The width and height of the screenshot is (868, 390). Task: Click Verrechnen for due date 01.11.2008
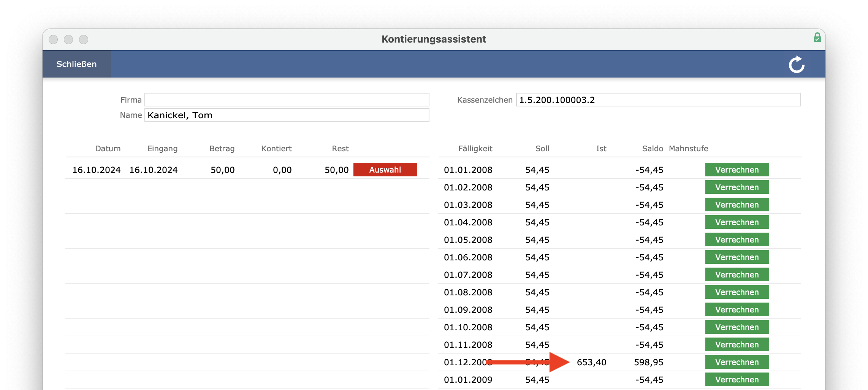(737, 344)
